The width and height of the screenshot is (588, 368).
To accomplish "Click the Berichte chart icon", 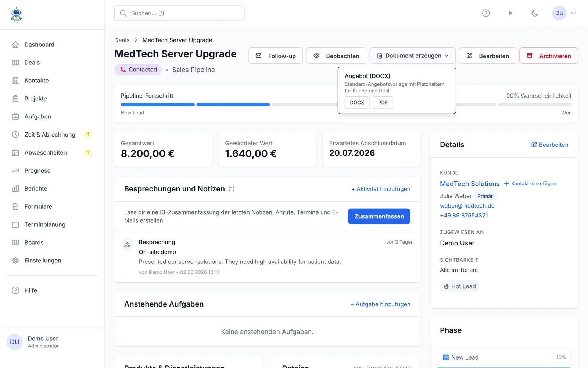I will point(15,189).
